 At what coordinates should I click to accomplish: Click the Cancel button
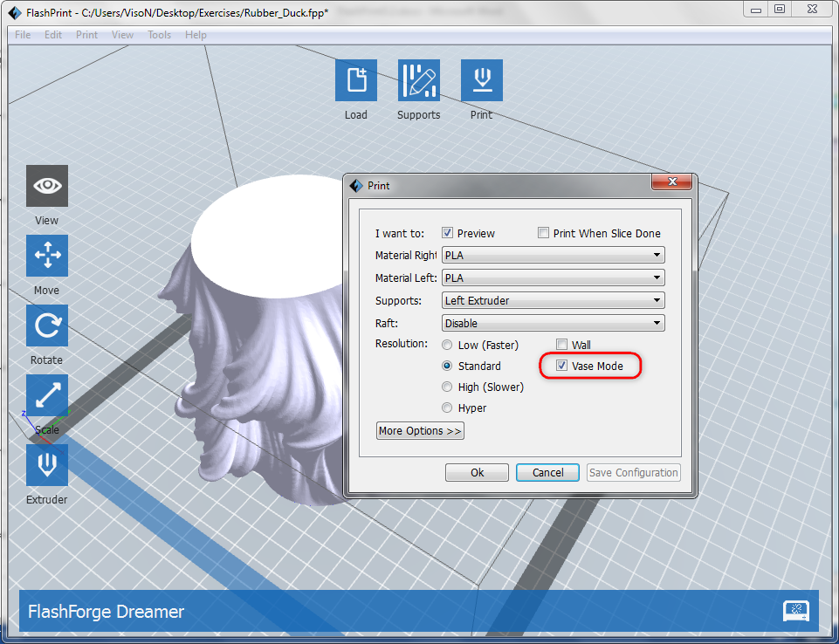[547, 472]
